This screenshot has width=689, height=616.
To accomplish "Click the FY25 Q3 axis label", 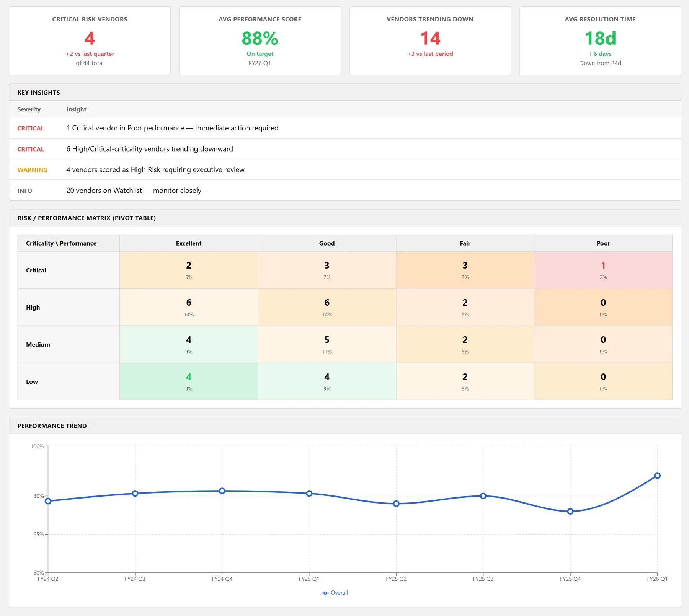I will click(x=483, y=579).
